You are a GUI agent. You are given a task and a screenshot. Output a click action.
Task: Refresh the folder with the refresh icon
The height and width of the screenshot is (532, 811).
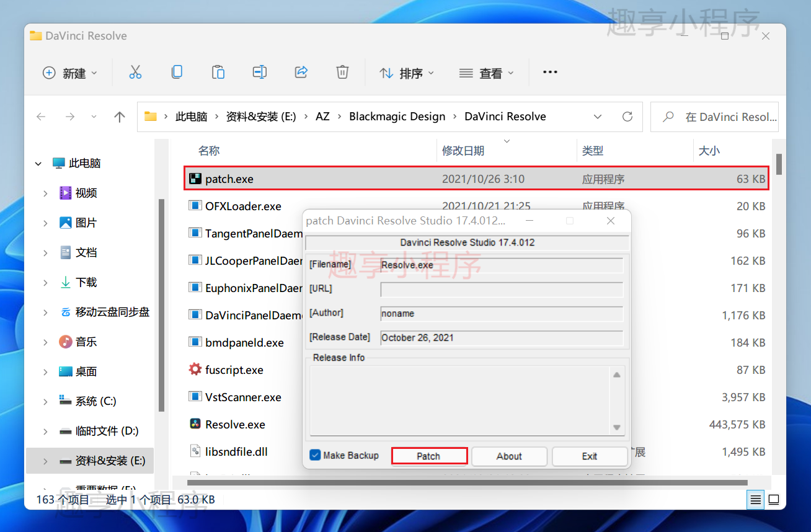coord(627,117)
